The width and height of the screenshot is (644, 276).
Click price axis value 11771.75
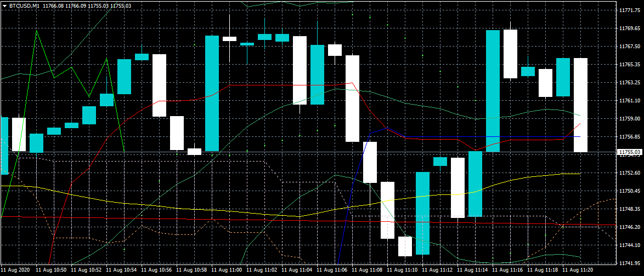pos(629,10)
